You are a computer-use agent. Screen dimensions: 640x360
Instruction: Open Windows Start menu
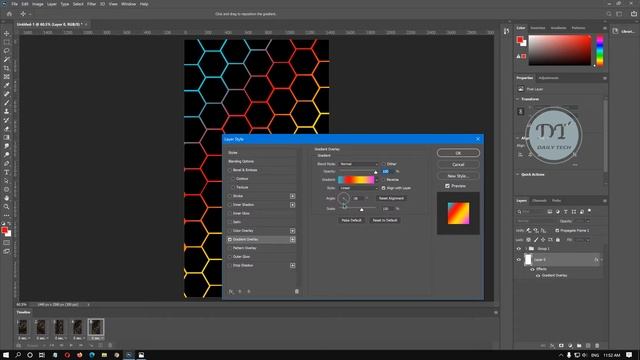(6, 355)
